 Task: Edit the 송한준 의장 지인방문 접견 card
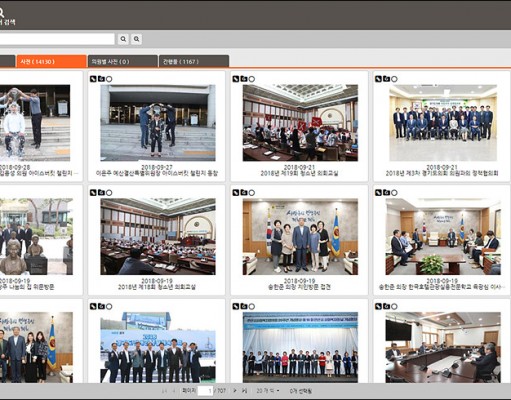236,193
